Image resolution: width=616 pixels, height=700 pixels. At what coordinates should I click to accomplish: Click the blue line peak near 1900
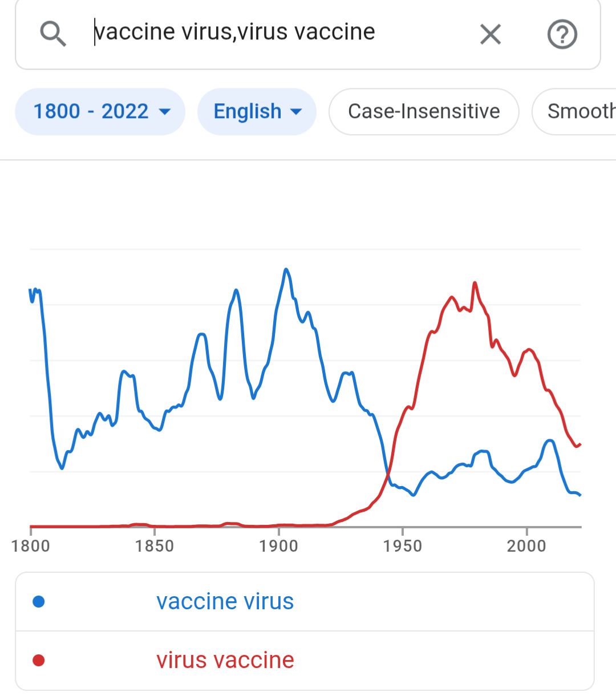pyautogui.click(x=286, y=269)
